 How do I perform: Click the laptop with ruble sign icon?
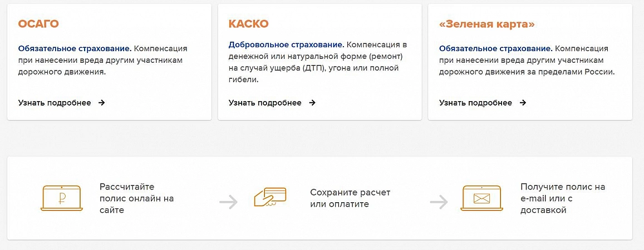pos(61,198)
